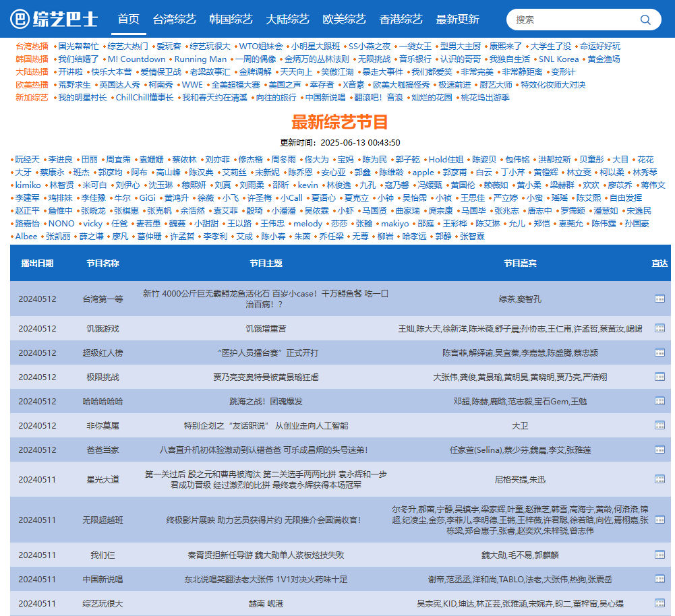Open direct link icon for 中国新说唱 row

659,579
